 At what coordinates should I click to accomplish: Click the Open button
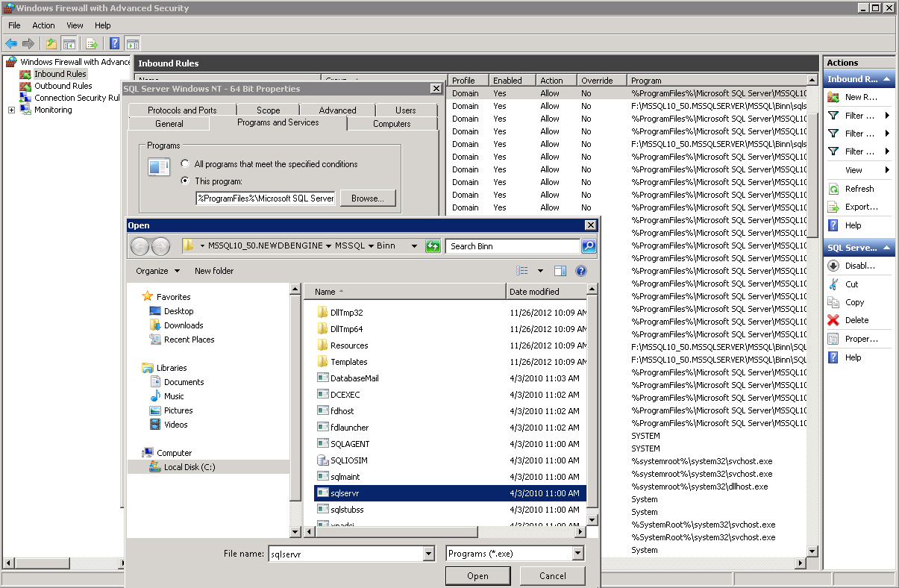(477, 576)
